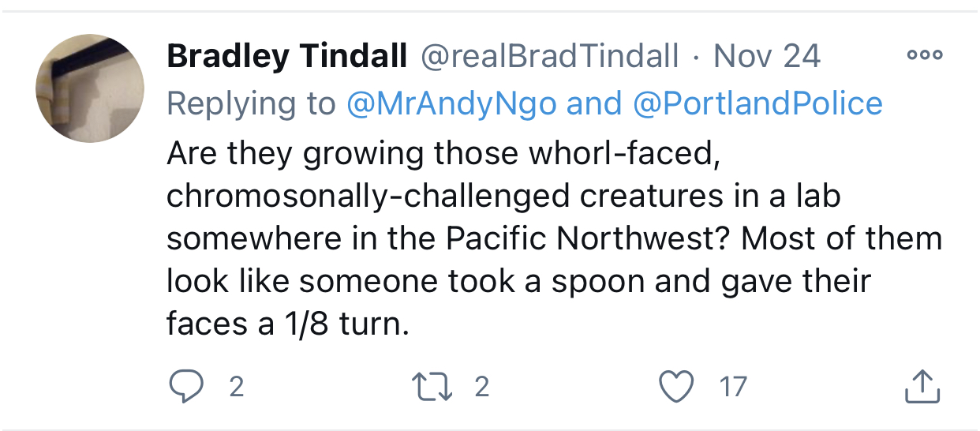This screenshot has width=980, height=431.
Task: Tap the retweet arrows icon
Action: tap(432, 386)
